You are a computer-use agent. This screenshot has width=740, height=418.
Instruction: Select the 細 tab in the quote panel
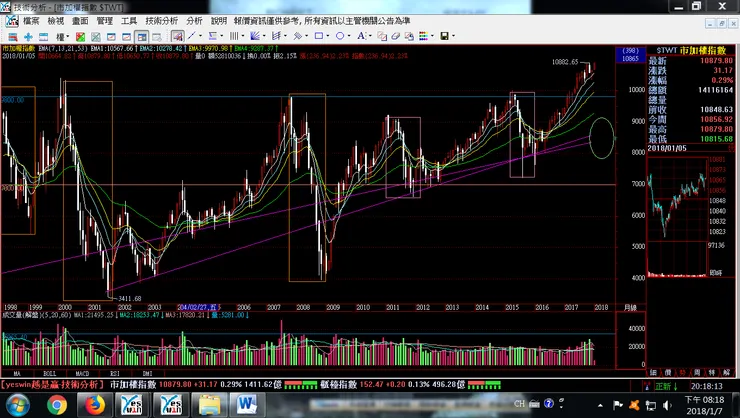coord(654,373)
